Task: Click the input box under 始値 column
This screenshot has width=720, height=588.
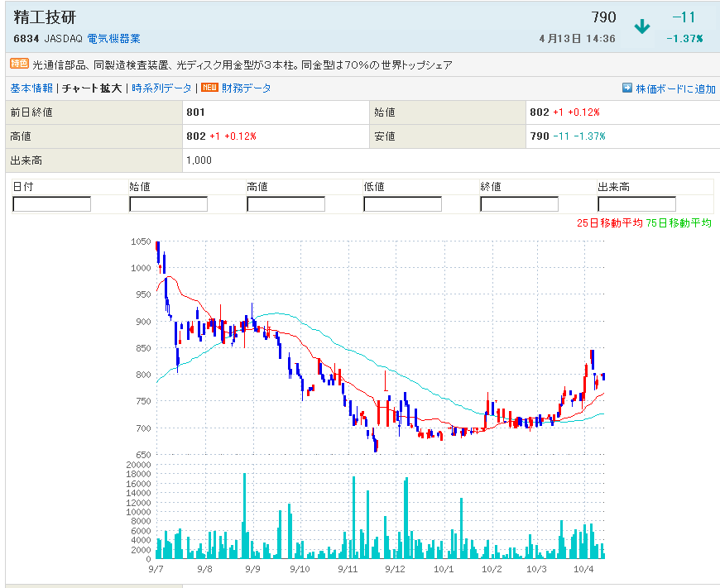Action: (x=168, y=203)
